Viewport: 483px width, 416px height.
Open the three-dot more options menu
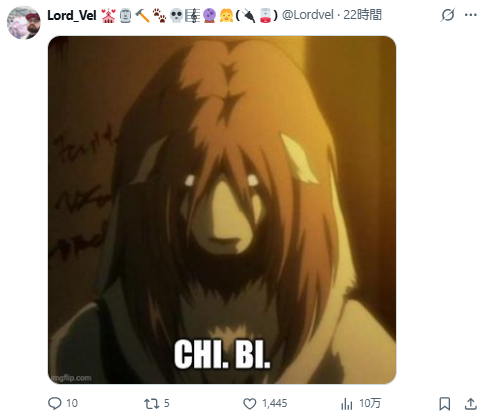coord(471,15)
